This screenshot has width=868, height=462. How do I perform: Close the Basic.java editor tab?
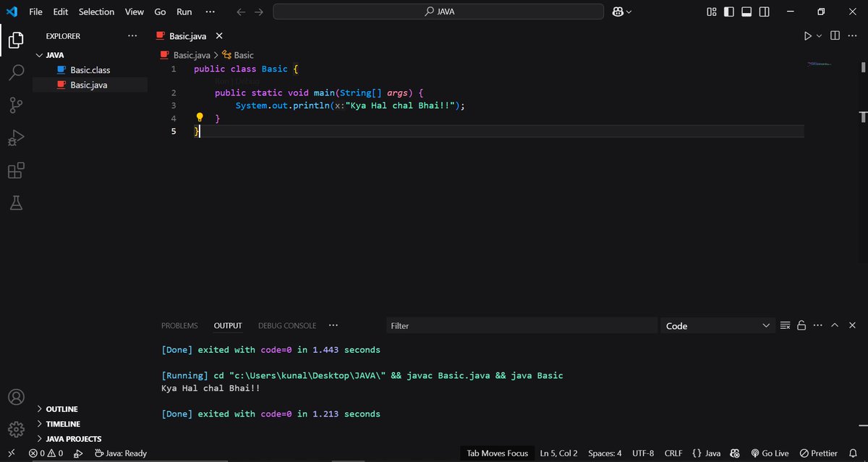(219, 35)
